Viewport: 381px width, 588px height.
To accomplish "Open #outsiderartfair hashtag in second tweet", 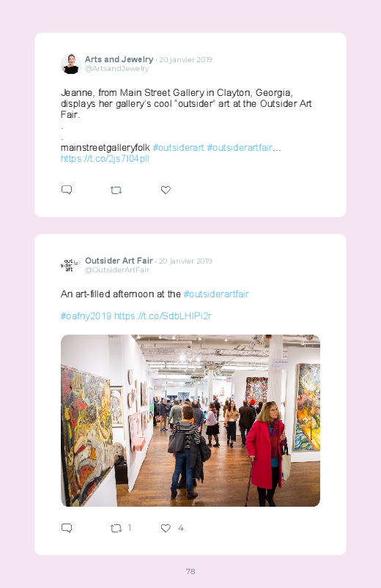I will click(x=216, y=294).
